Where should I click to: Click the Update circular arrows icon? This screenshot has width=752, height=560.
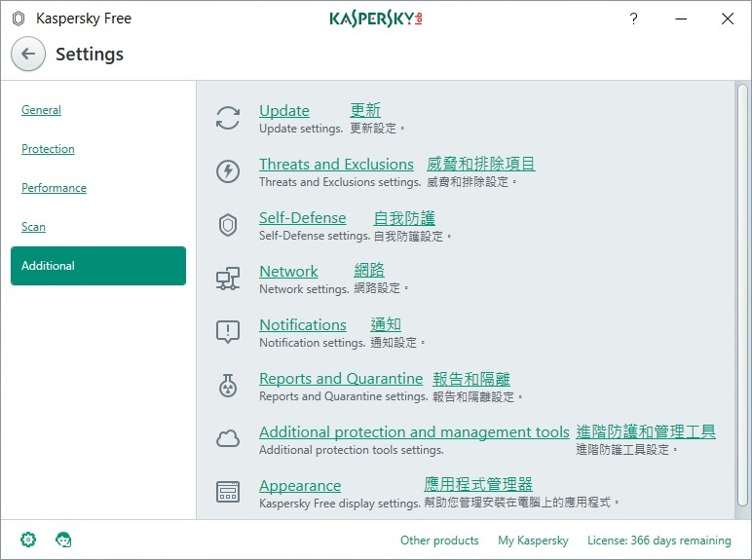(x=228, y=118)
